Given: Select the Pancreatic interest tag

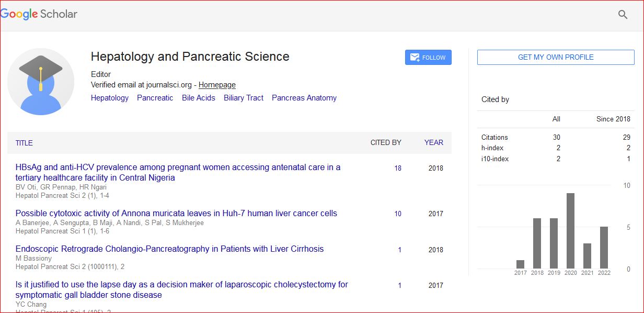Looking at the screenshot, I should coord(155,98).
